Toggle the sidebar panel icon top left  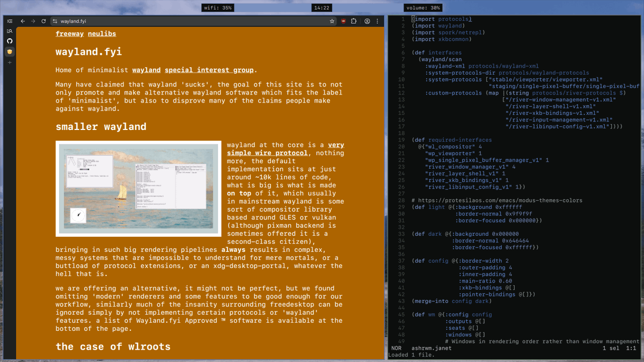tap(9, 20)
